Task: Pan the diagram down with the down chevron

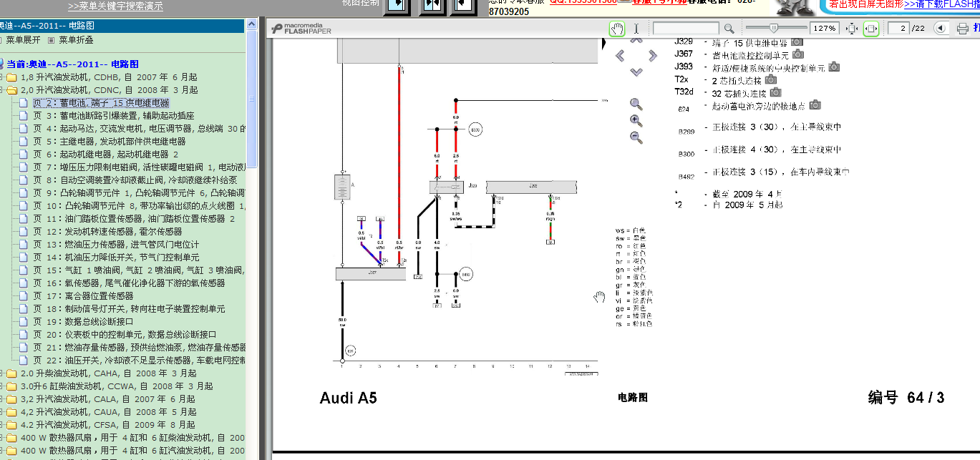Action: pos(636,72)
